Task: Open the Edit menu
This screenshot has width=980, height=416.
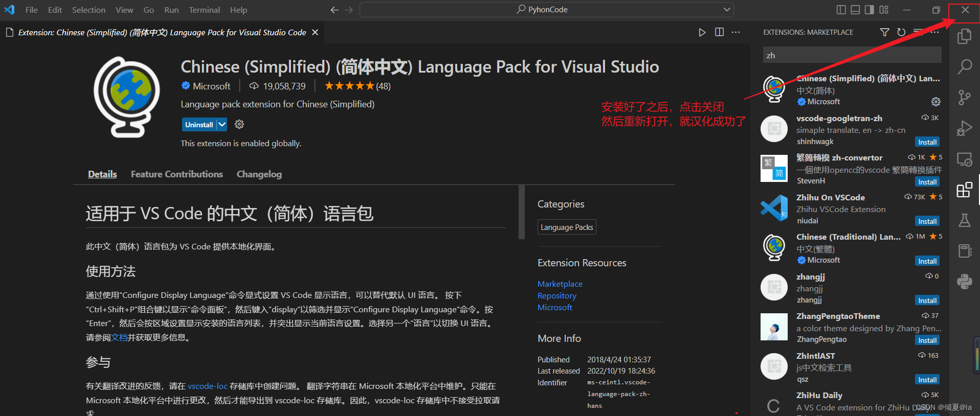Action: 55,10
